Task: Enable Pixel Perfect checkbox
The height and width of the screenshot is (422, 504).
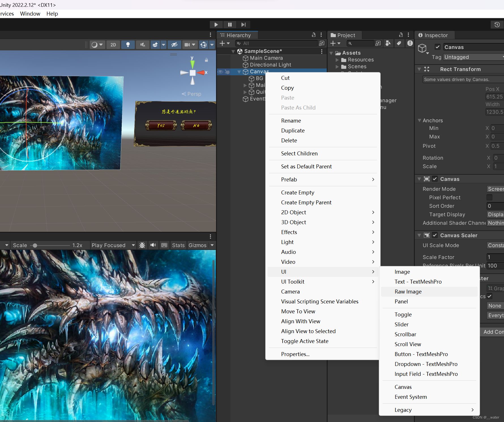Action: coord(489,197)
